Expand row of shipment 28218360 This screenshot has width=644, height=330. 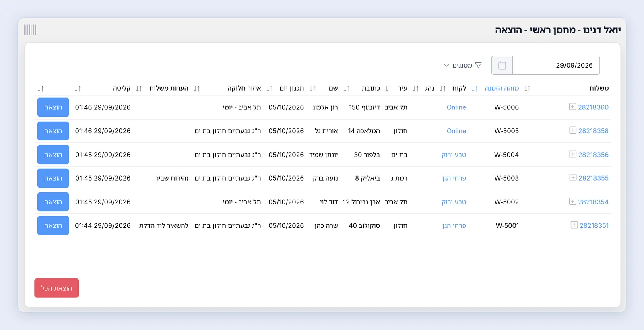tap(572, 107)
